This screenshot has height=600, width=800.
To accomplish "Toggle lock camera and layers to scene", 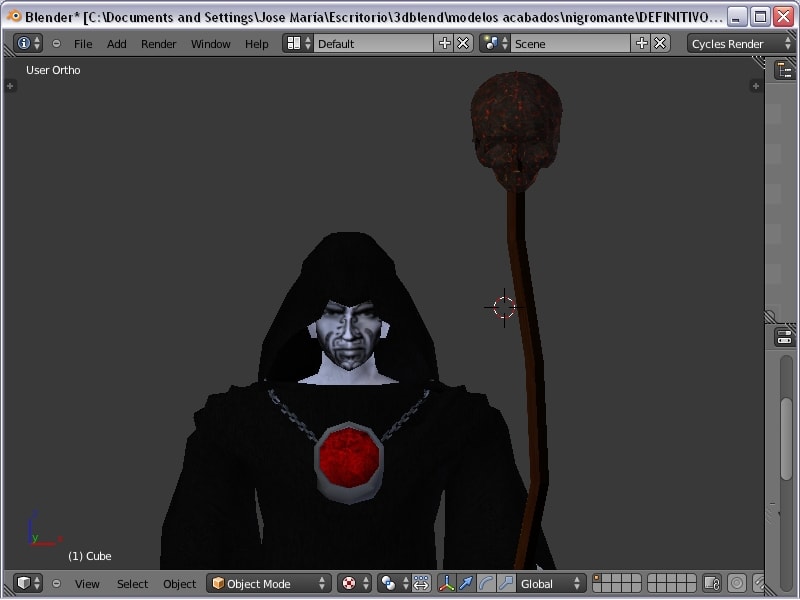I will [712, 583].
